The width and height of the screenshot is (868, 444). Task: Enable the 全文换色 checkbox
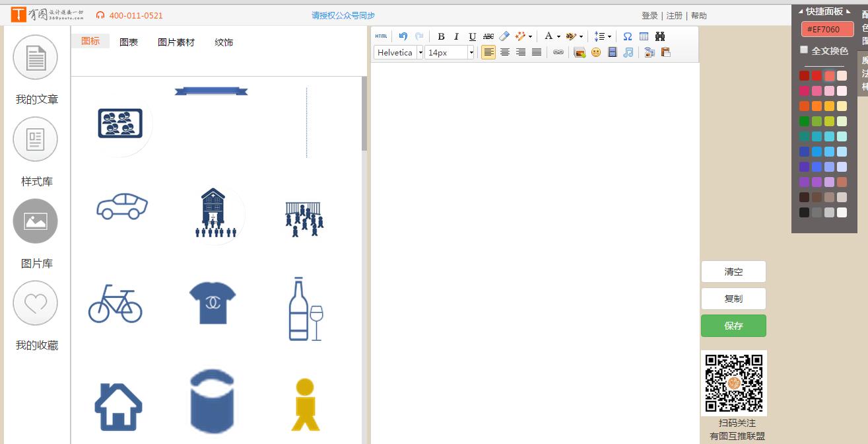click(804, 50)
